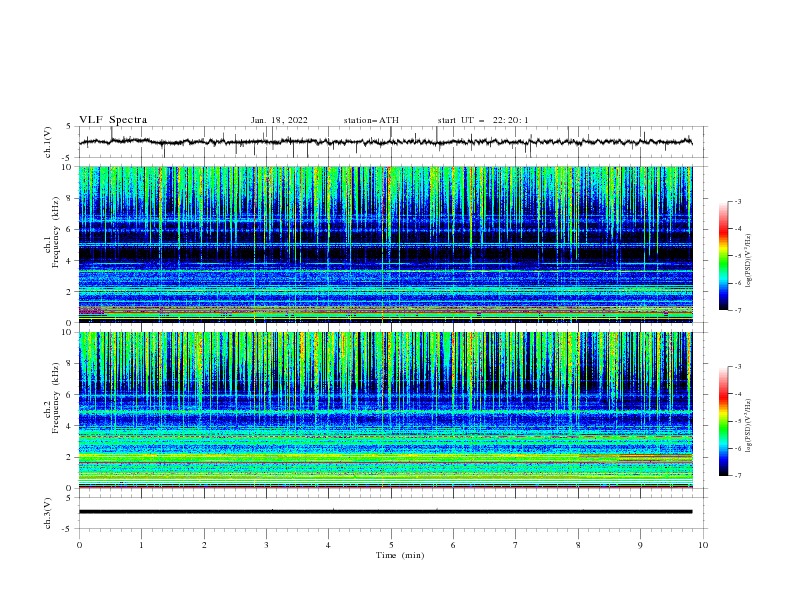The image size is (792, 612).
Task: Click the 2 kHz tick label of ch.2
Action: point(70,457)
